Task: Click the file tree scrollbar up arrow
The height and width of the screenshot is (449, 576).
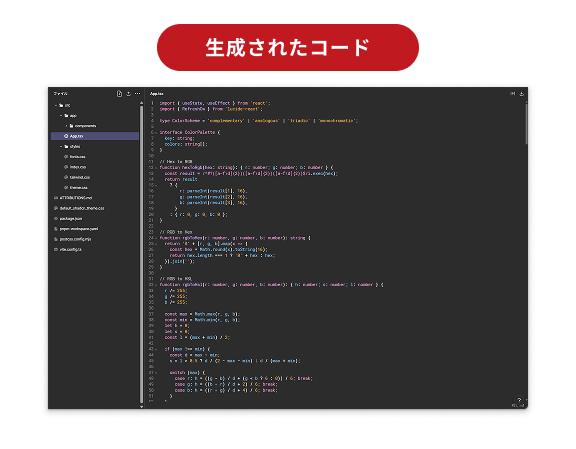Action: point(142,104)
